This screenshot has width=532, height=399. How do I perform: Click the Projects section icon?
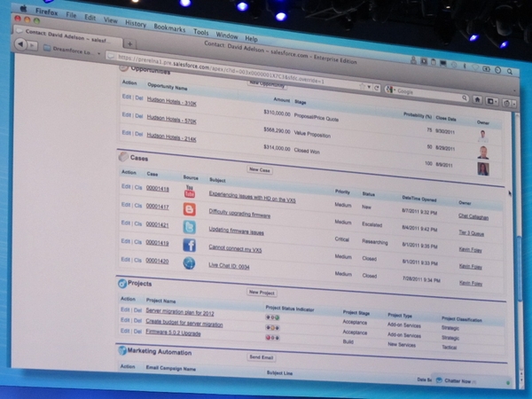tap(122, 284)
